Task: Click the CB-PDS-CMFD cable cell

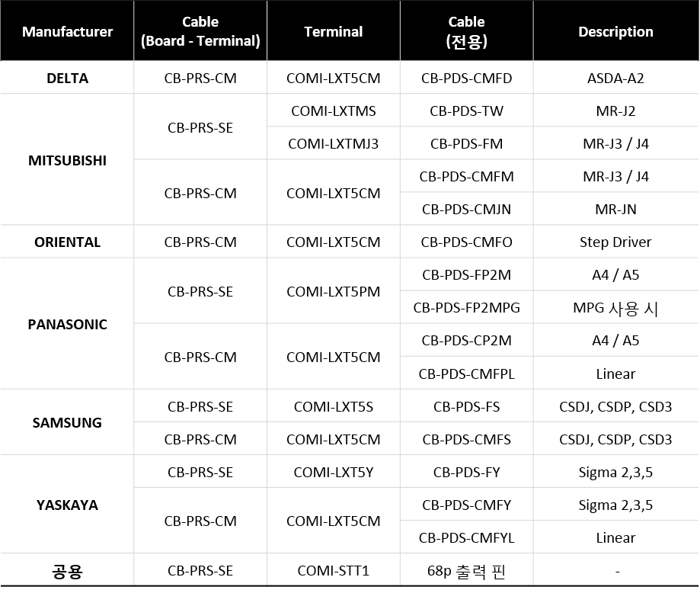Action: (466, 79)
